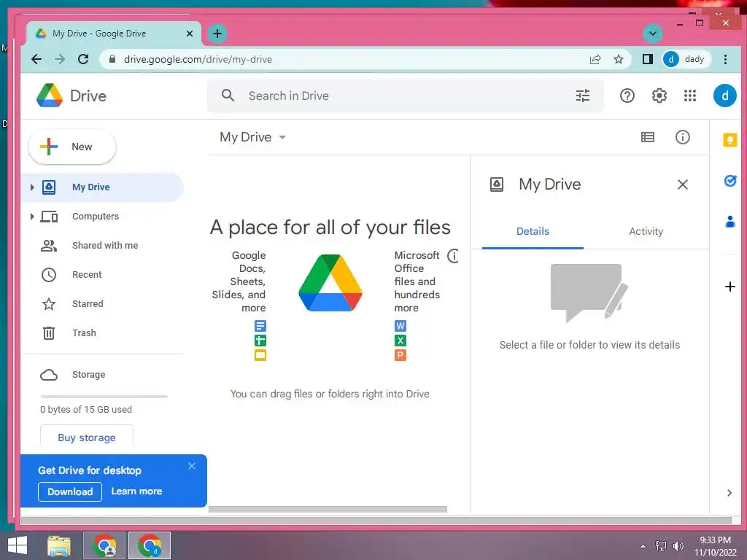The height and width of the screenshot is (560, 747).
Task: Open Google Keep side panel
Action: [729, 139]
